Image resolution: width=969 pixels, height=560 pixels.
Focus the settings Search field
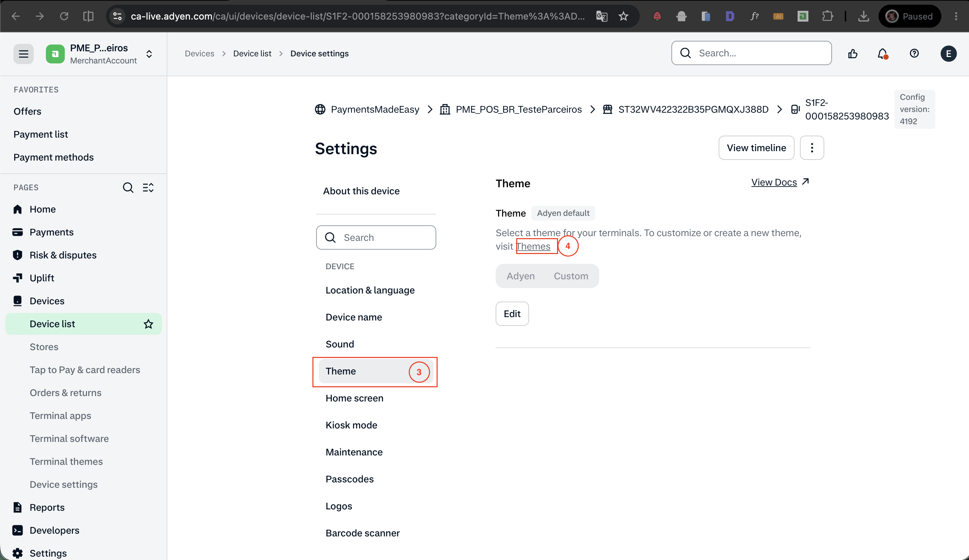[376, 237]
